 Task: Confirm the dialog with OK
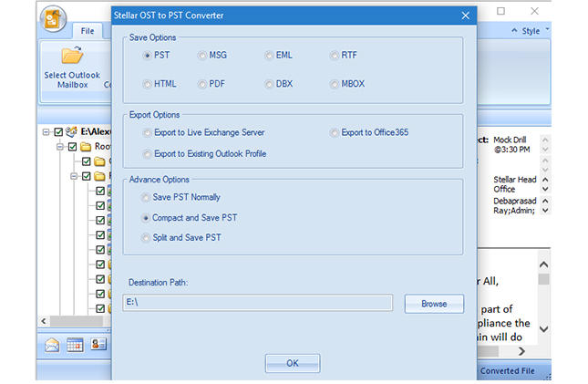click(293, 363)
